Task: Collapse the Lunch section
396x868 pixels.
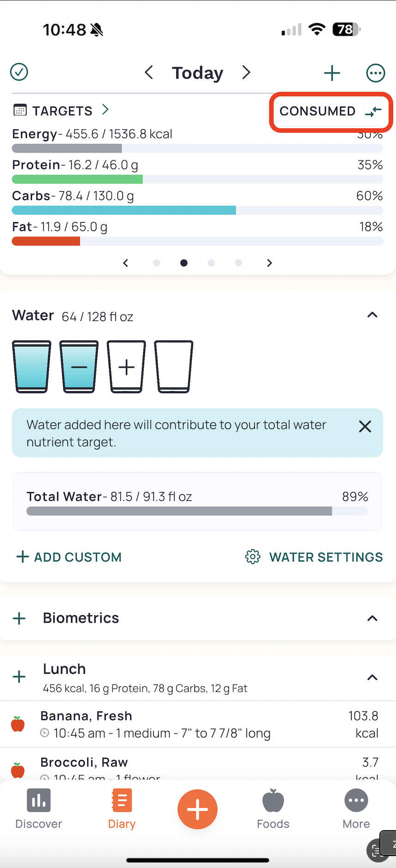Action: pos(372,678)
